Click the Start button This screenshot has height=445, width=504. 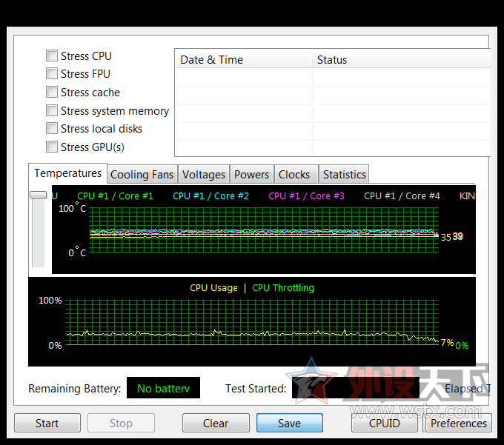tap(47, 424)
